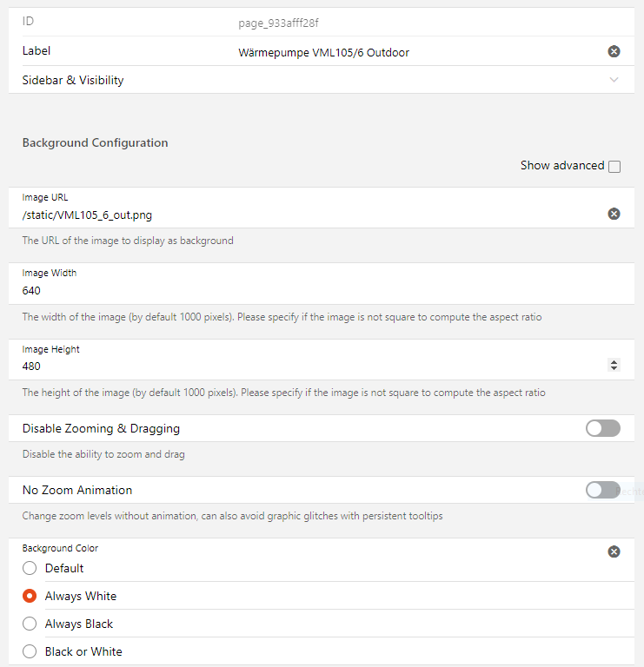Choose Always Black background color
Image resolution: width=644 pixels, height=667 pixels.
click(30, 624)
